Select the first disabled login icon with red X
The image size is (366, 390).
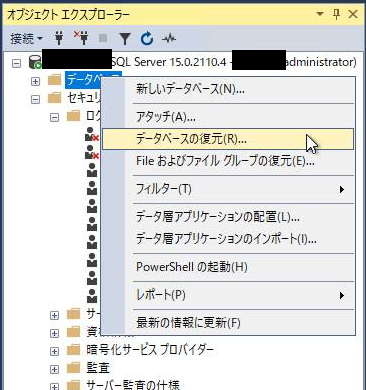tap(92, 135)
